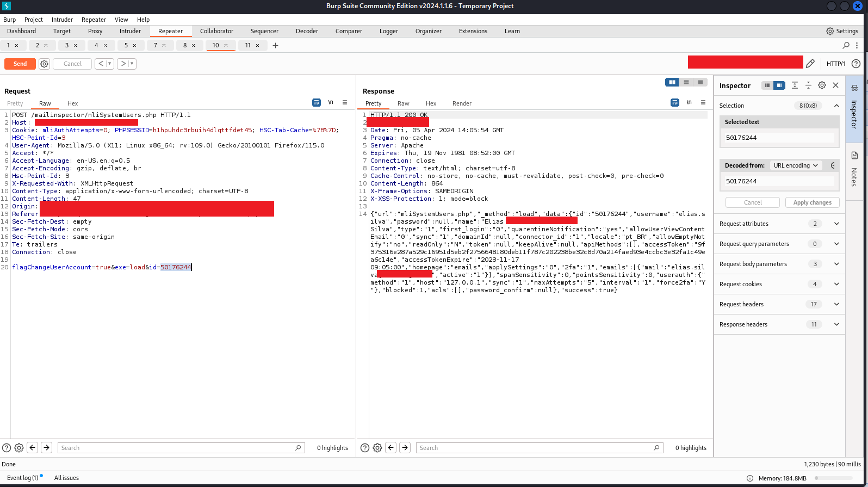Open Burp Settings at top right

point(842,31)
